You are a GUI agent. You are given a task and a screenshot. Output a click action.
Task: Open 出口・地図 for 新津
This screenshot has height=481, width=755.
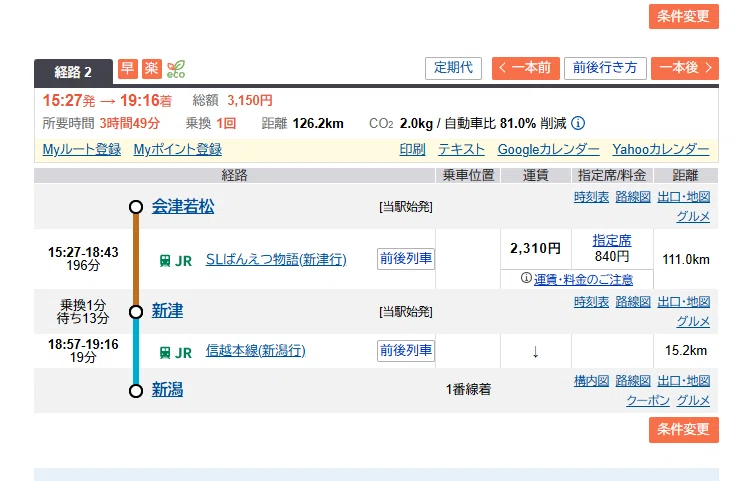click(684, 302)
